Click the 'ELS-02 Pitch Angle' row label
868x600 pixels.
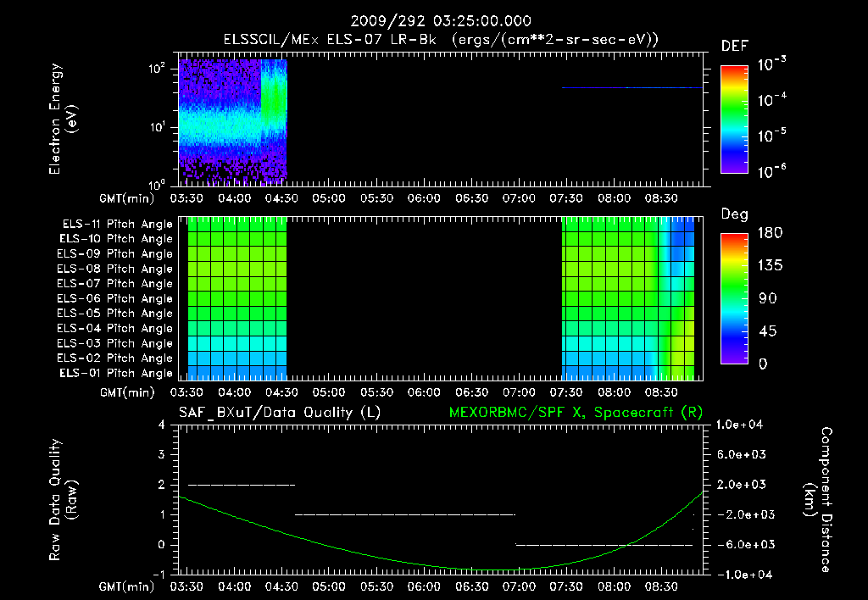click(114, 358)
